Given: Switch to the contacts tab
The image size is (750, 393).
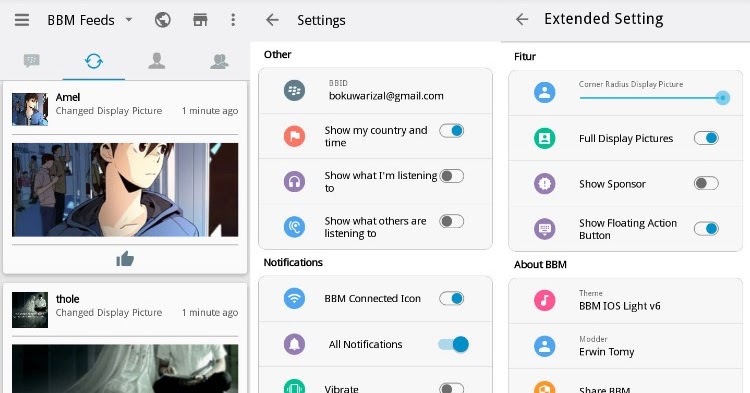Looking at the screenshot, I should [x=156, y=61].
